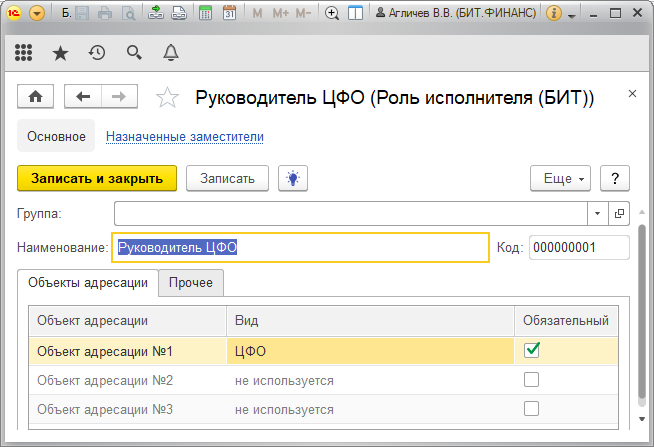The width and height of the screenshot is (654, 447).
Task: Go to the home page icon
Action: (x=36, y=97)
